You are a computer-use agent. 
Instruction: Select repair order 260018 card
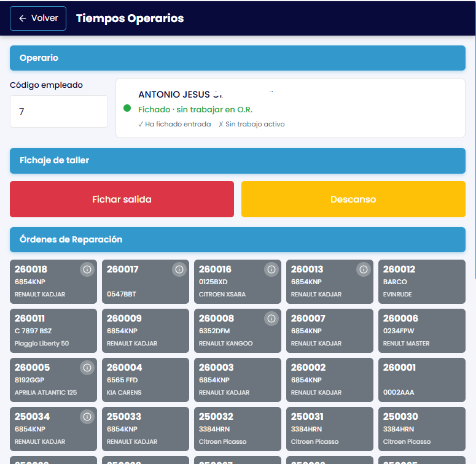[x=53, y=282]
